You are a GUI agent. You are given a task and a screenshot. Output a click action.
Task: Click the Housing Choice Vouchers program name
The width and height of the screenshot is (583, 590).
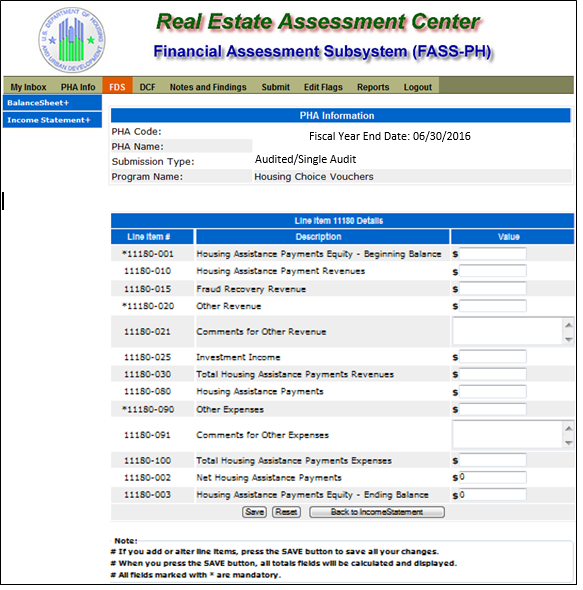(314, 176)
